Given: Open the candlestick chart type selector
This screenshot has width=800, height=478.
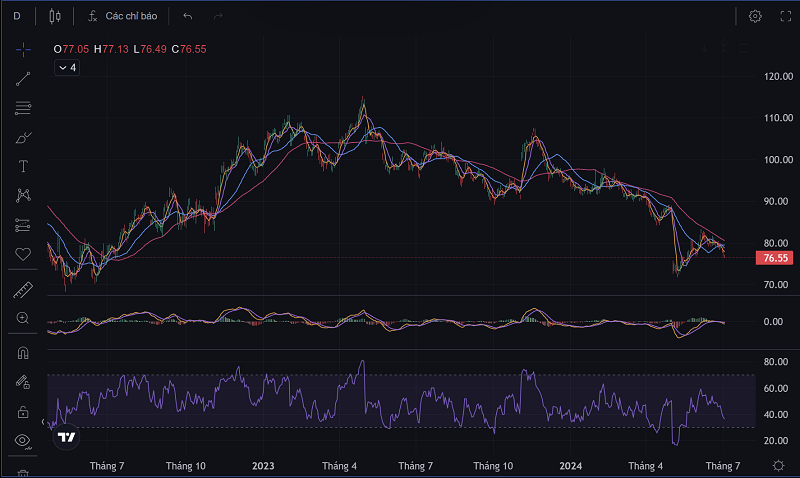Looking at the screenshot, I should coord(54,16).
